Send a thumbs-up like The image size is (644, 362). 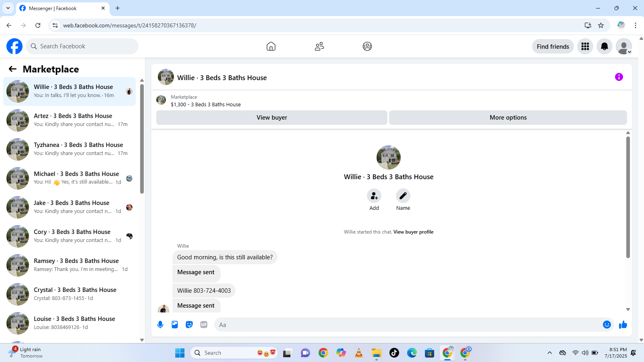[623, 325]
